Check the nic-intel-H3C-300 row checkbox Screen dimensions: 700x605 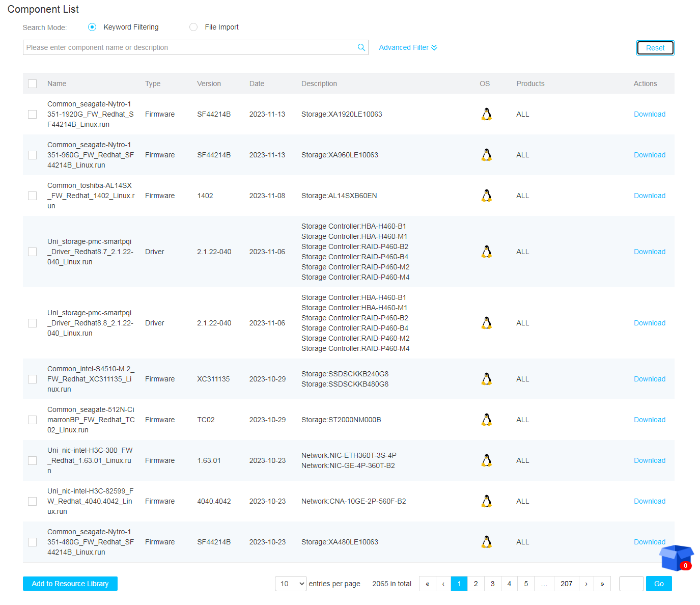tap(33, 460)
